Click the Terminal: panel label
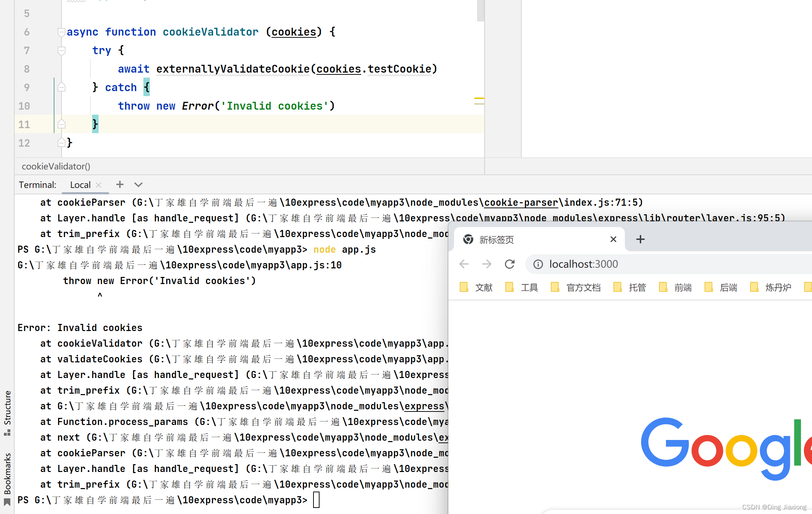Screen dimensions: 812x514 [37, 185]
